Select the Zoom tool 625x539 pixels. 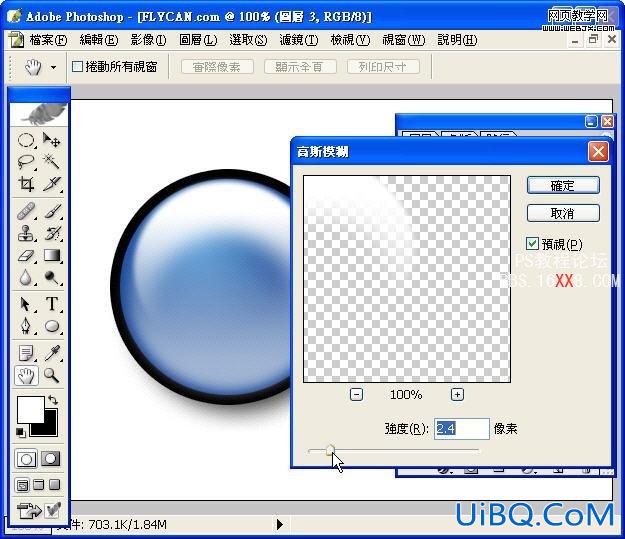(51, 376)
